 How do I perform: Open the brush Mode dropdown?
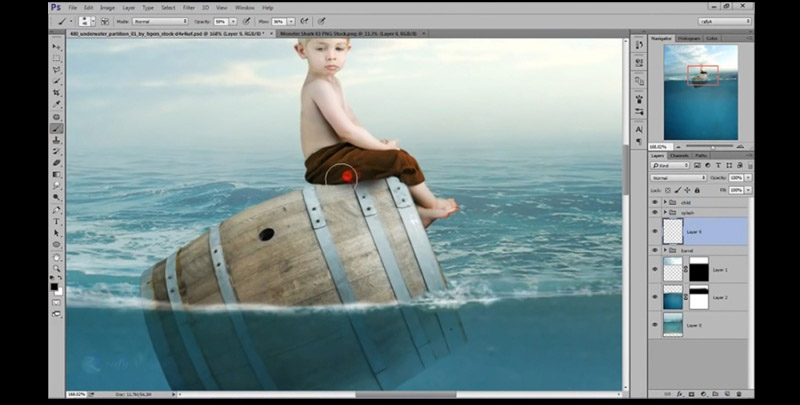pyautogui.click(x=160, y=21)
